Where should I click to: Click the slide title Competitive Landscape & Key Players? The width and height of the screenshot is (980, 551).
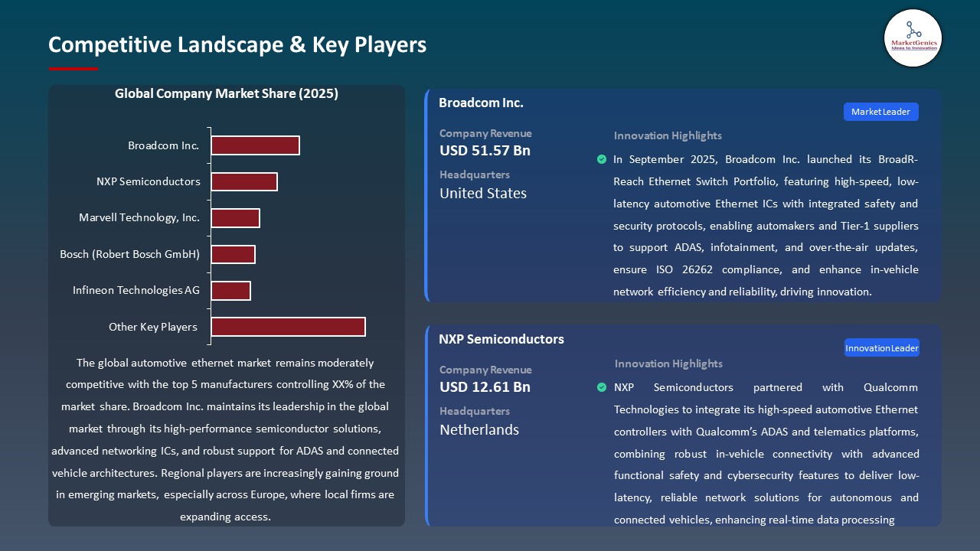tap(237, 44)
